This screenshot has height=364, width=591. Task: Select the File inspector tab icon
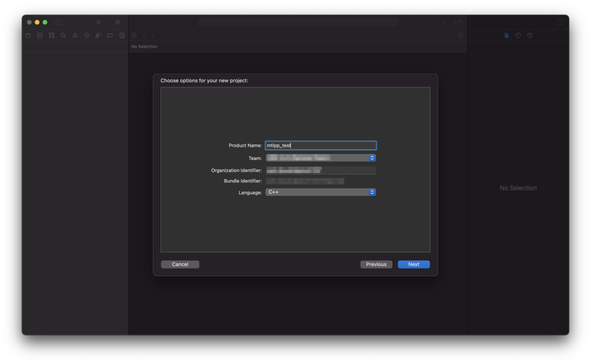(506, 35)
